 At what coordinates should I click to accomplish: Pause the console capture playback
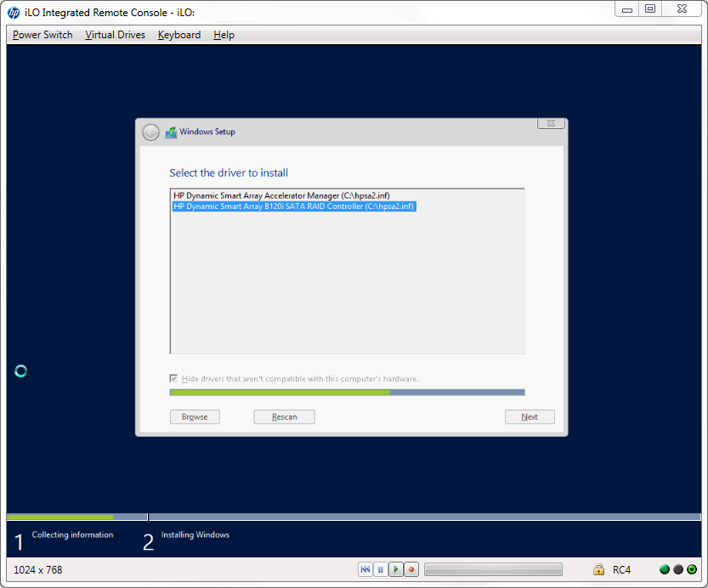pos(381,569)
